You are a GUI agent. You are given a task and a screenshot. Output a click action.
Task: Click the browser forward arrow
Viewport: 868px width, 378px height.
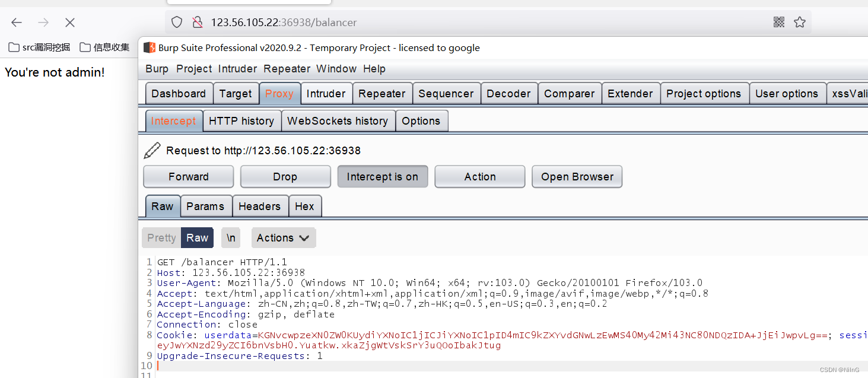(x=43, y=23)
